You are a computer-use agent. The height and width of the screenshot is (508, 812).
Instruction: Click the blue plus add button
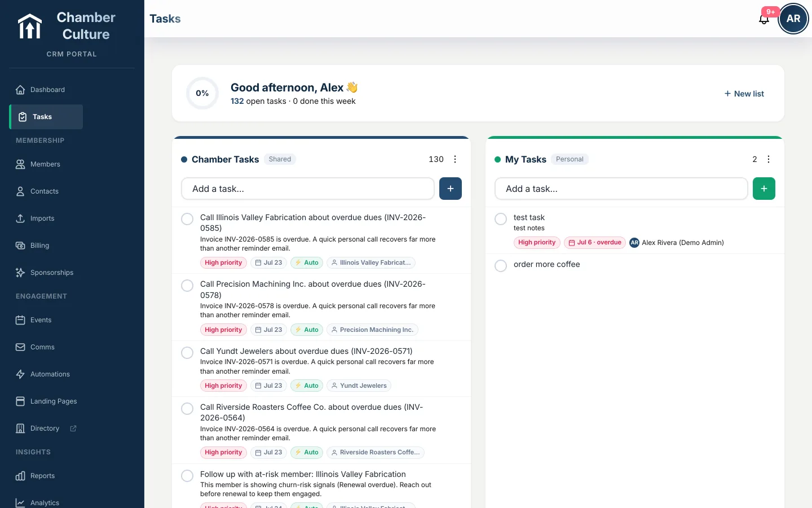(451, 189)
